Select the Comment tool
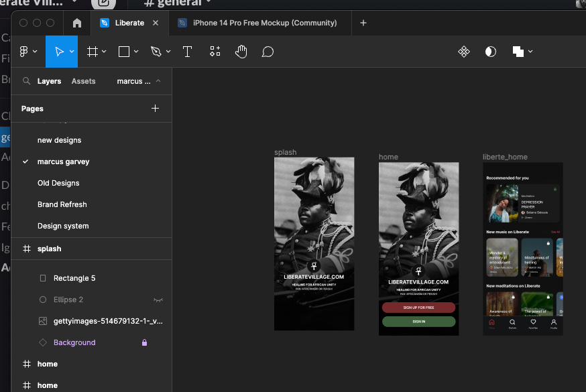The height and width of the screenshot is (392, 586). pyautogui.click(x=268, y=52)
